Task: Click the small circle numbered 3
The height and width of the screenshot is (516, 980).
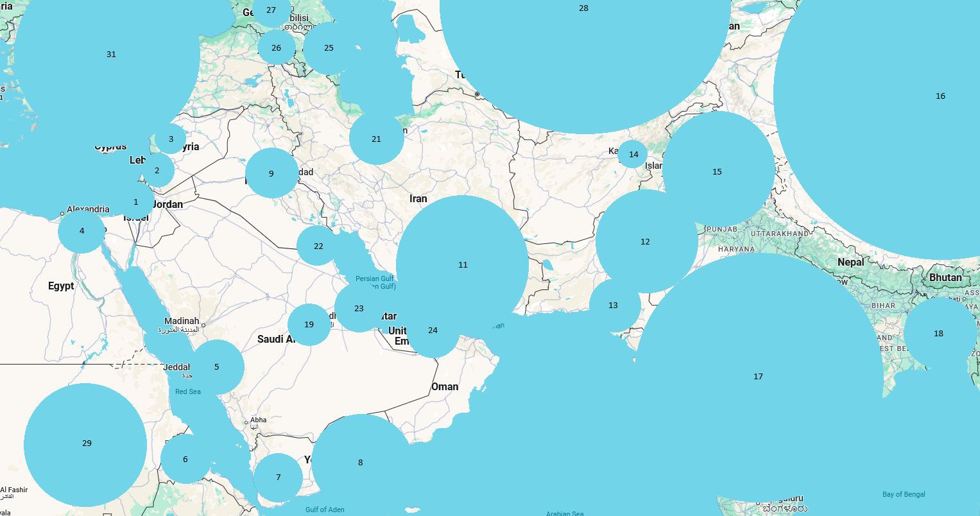Action: (171, 139)
